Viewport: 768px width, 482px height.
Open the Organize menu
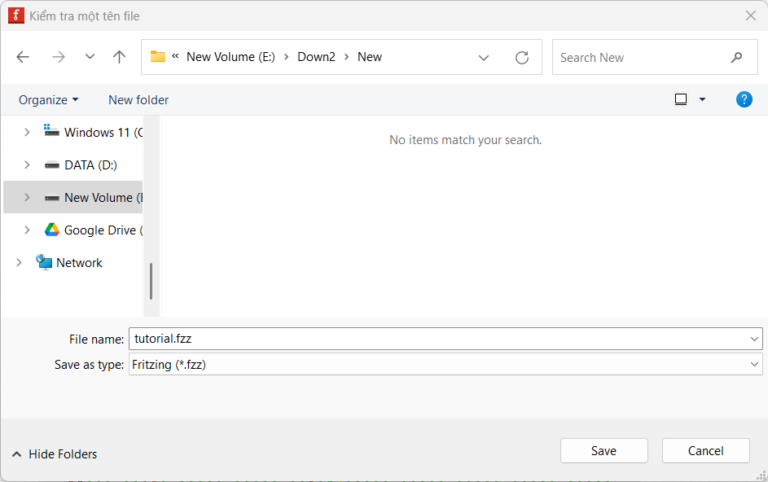click(48, 100)
